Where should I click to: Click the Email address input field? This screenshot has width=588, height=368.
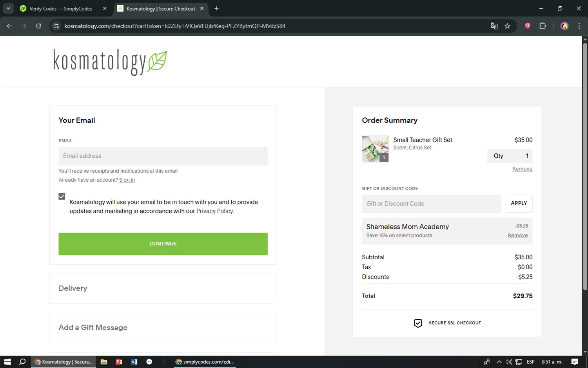(x=163, y=156)
